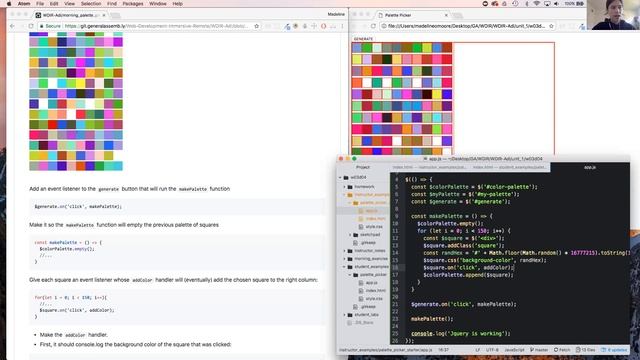This screenshot has width=640, height=360.
Task: Close the Palette Picker tab
Action: point(446,15)
